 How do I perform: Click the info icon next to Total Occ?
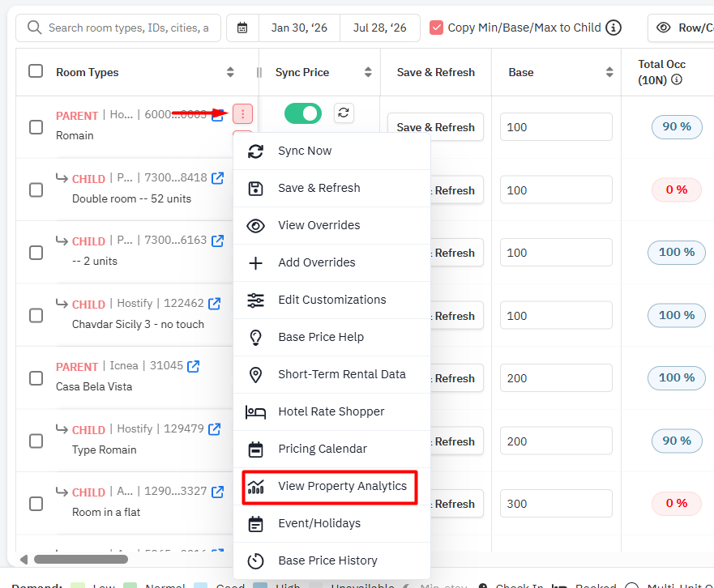tap(677, 80)
